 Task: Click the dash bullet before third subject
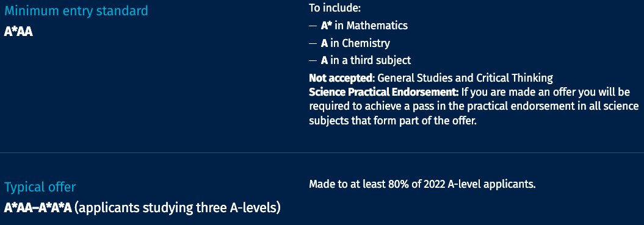[x=313, y=61]
